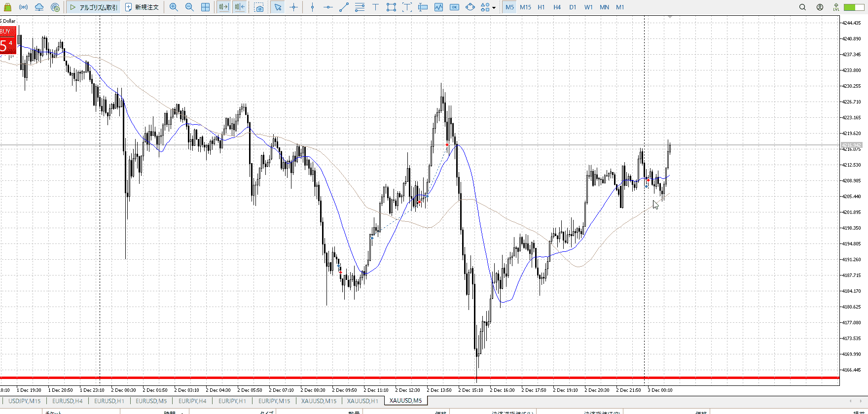The height and width of the screenshot is (414, 868).
Task: Select the crosshair tool
Action: 294,7
